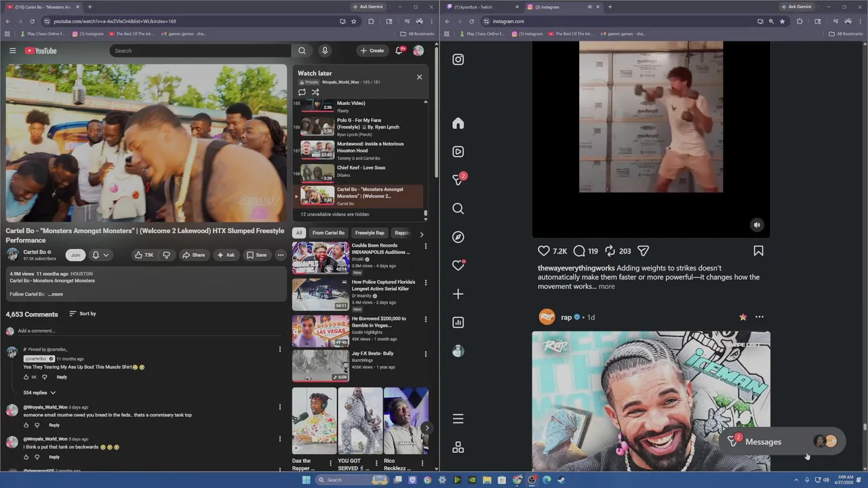The image size is (868, 488).
Task: Toggle shuffle playlist in Watch later
Action: (315, 92)
